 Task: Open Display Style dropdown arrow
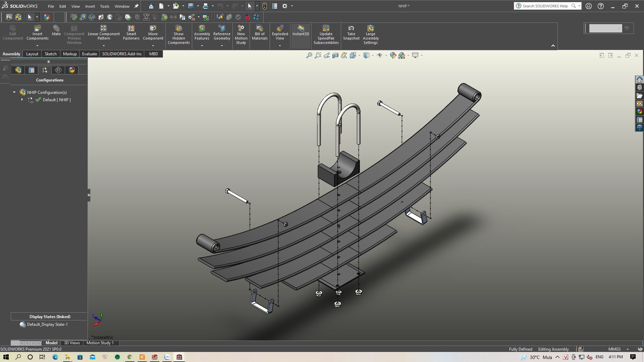point(373,55)
